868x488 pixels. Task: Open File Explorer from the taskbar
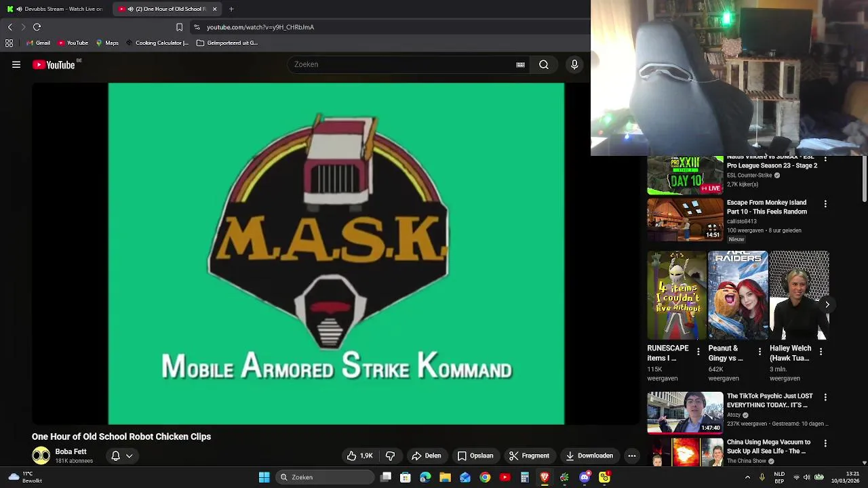(445, 477)
